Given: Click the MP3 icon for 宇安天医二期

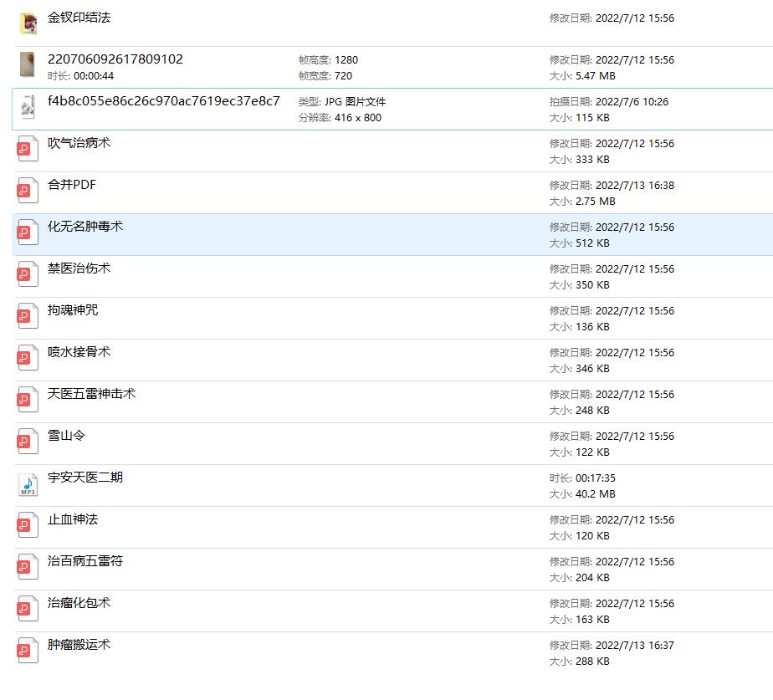Looking at the screenshot, I should (x=28, y=484).
